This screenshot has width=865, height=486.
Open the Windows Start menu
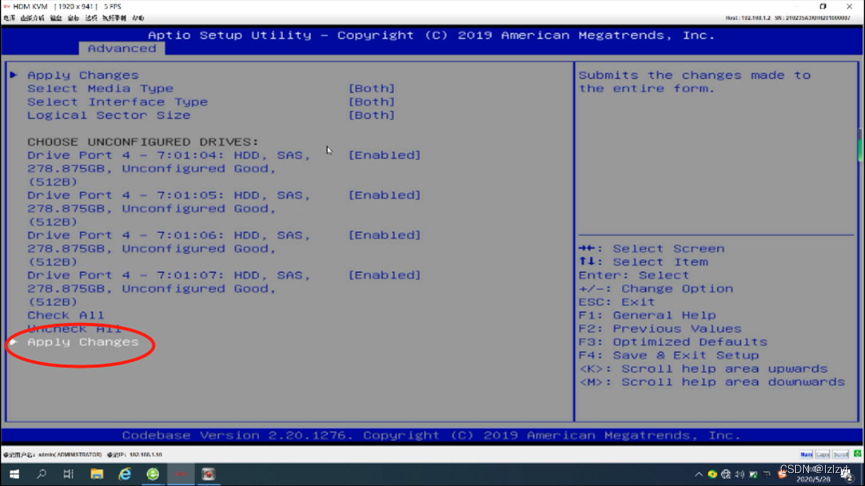click(x=14, y=474)
